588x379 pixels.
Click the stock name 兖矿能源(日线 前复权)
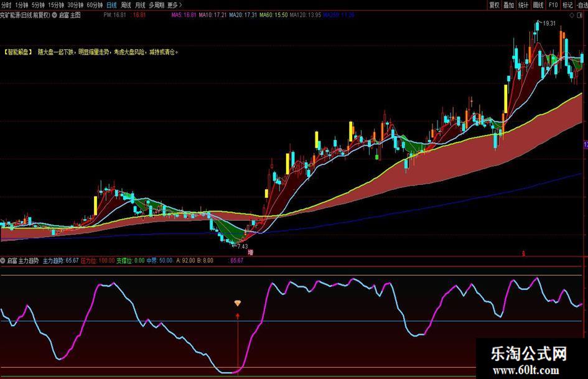25,15
